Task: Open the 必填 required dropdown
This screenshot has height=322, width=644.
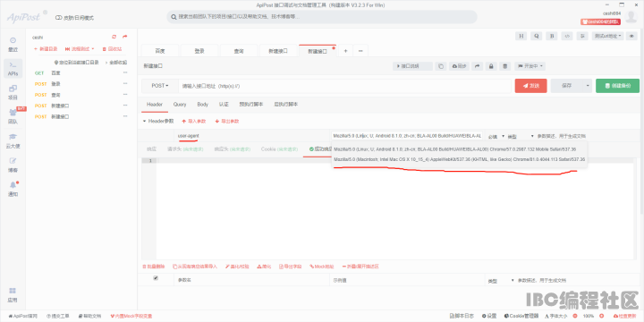Action: point(496,136)
